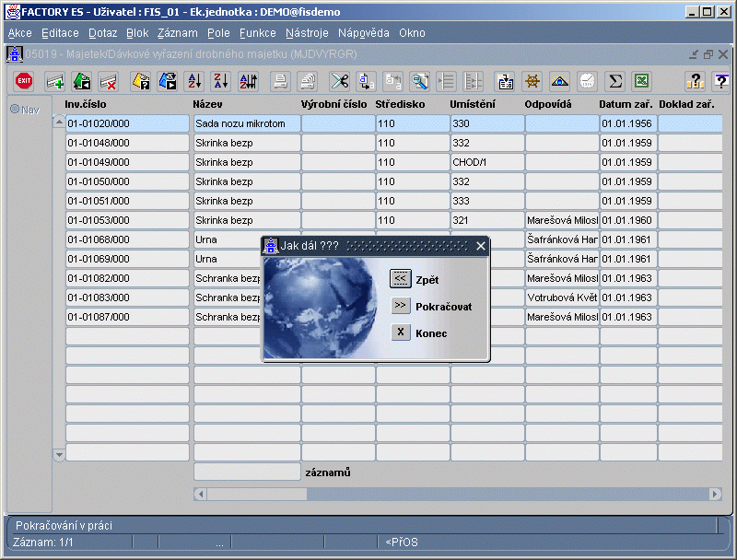The width and height of the screenshot is (737, 560).
Task: Sort descending with the Z-A icon
Action: point(221,81)
